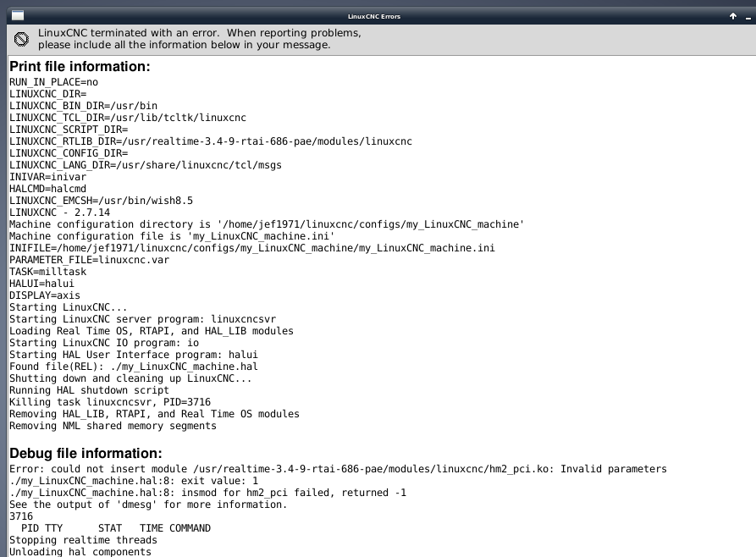
Task: Select the line 'RUN_IN_PLACE=no'
Action: click(53, 82)
